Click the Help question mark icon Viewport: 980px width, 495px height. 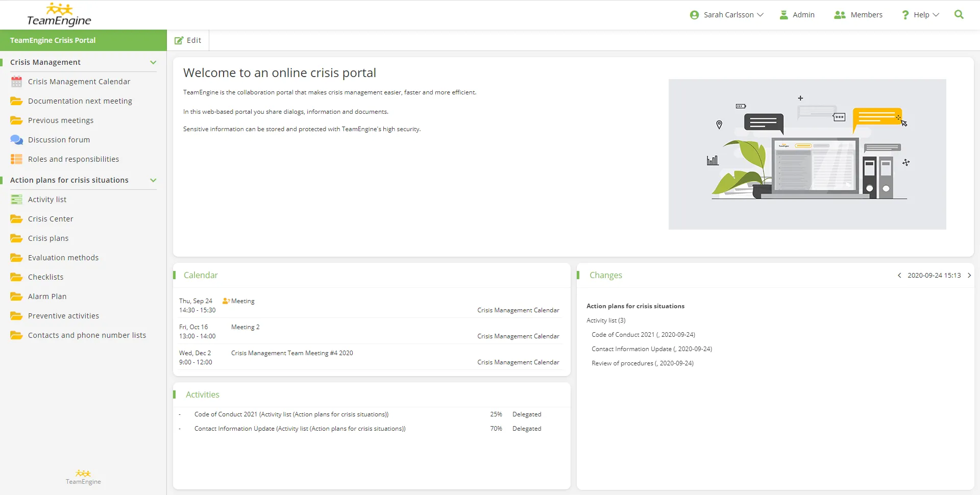[905, 15]
